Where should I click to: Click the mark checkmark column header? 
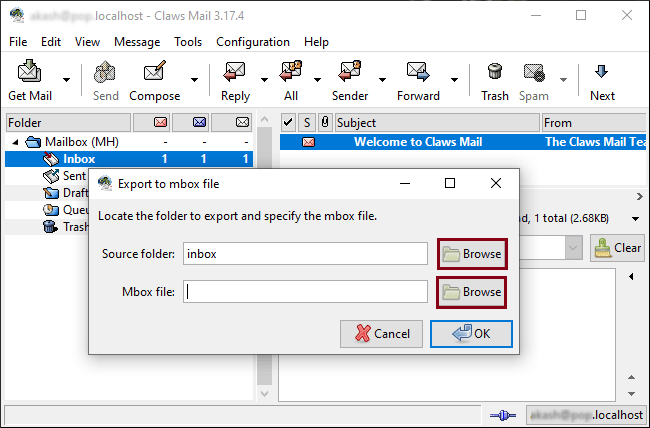(288, 123)
